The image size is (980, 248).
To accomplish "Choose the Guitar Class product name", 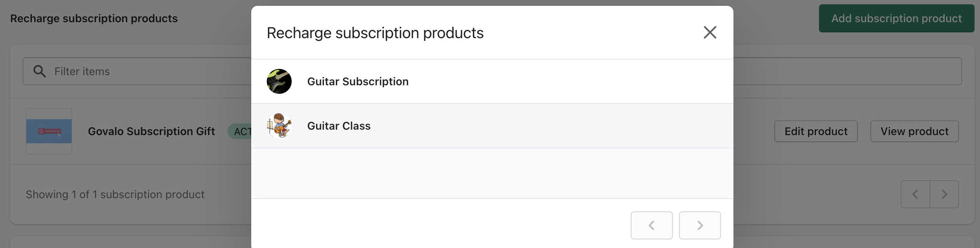I will tap(339, 126).
